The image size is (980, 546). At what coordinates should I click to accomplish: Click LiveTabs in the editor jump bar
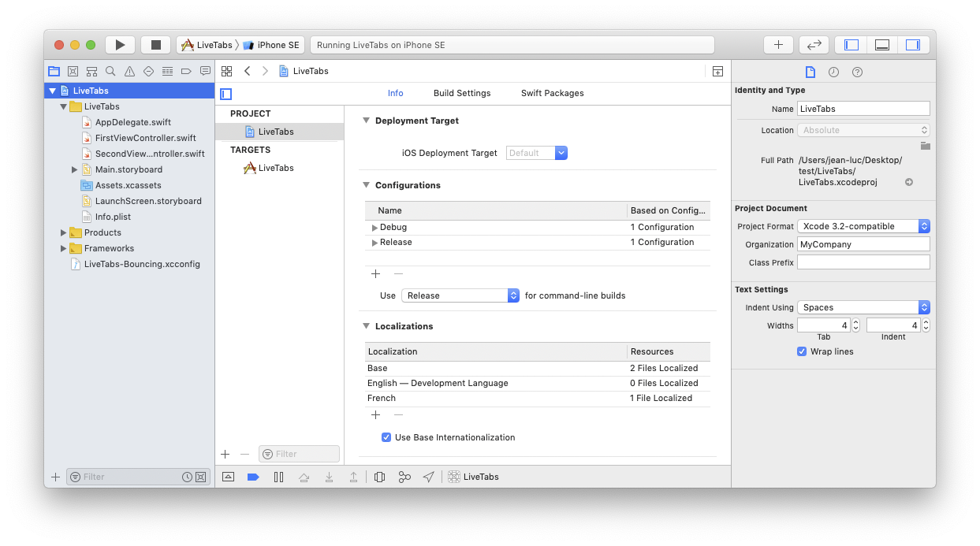(304, 71)
